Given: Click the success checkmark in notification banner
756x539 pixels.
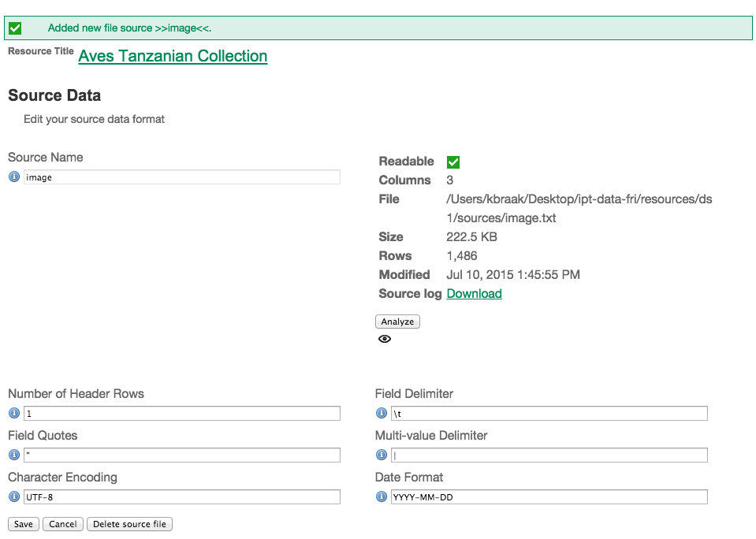Looking at the screenshot, I should [x=15, y=28].
